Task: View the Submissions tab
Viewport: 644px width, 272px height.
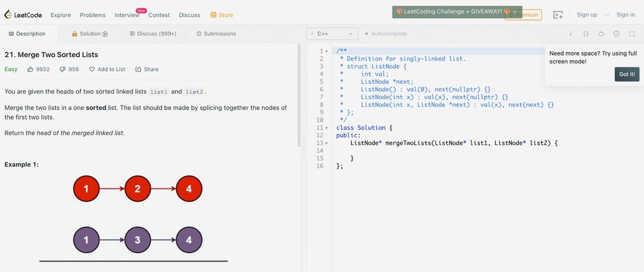Action: click(216, 33)
